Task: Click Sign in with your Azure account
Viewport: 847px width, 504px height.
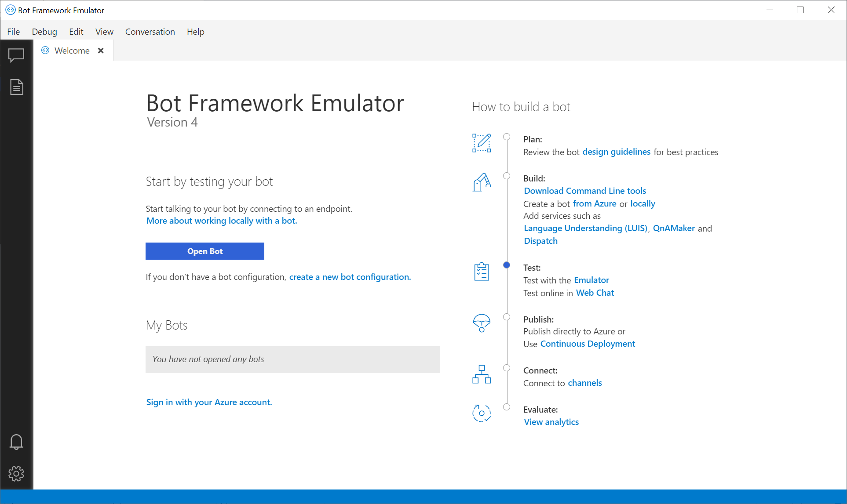Action: tap(208, 402)
